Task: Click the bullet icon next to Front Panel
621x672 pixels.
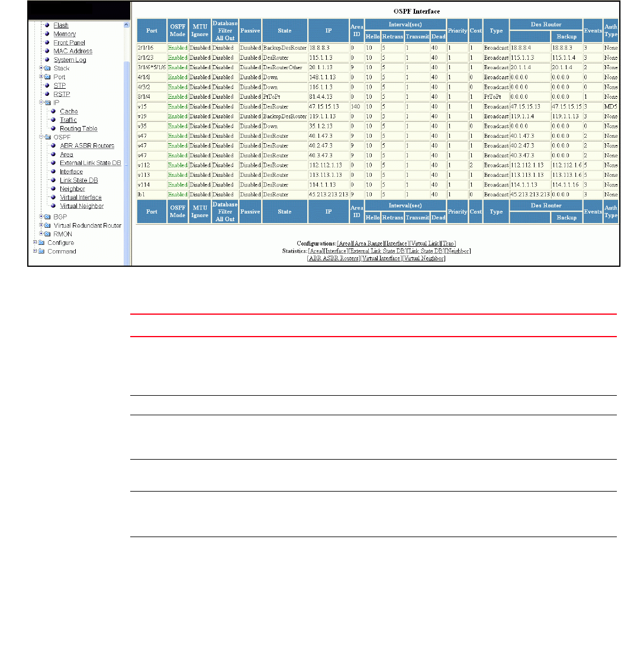Action: tap(47, 43)
